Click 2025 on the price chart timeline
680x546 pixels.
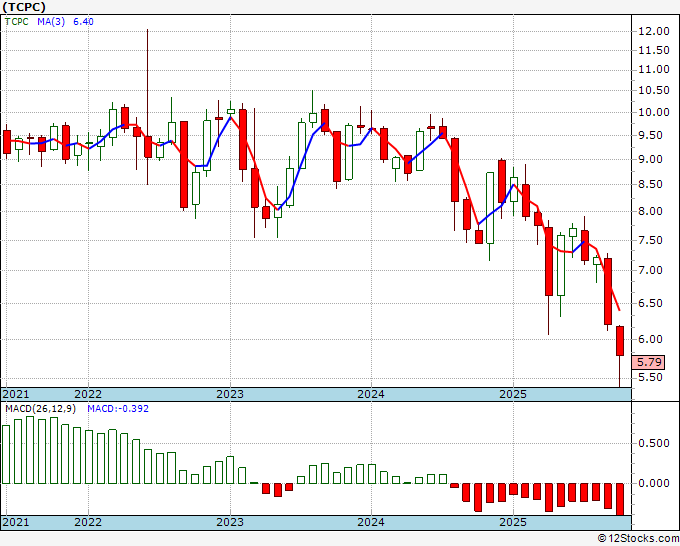pos(513,394)
